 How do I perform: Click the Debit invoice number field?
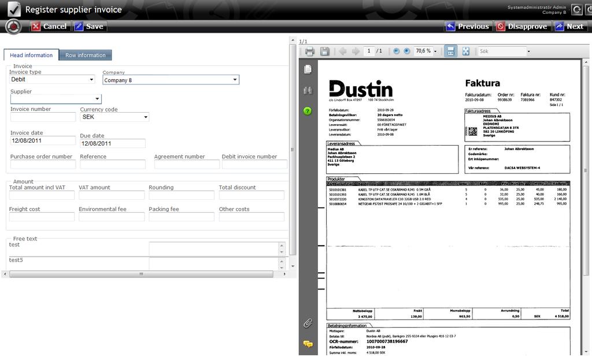click(x=254, y=164)
